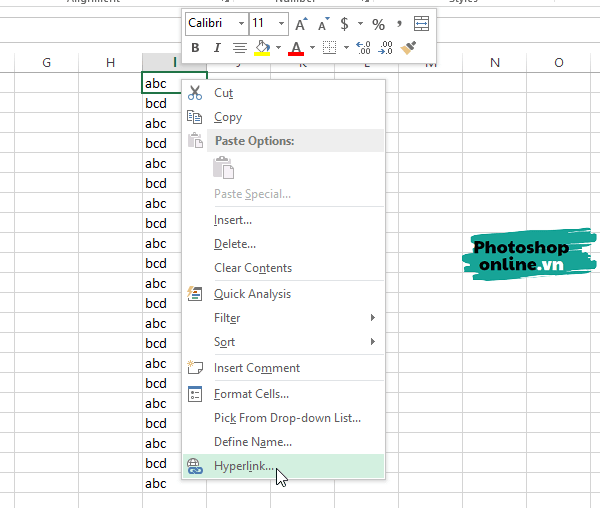
Task: Click Merge and Center icon
Action: click(x=421, y=24)
